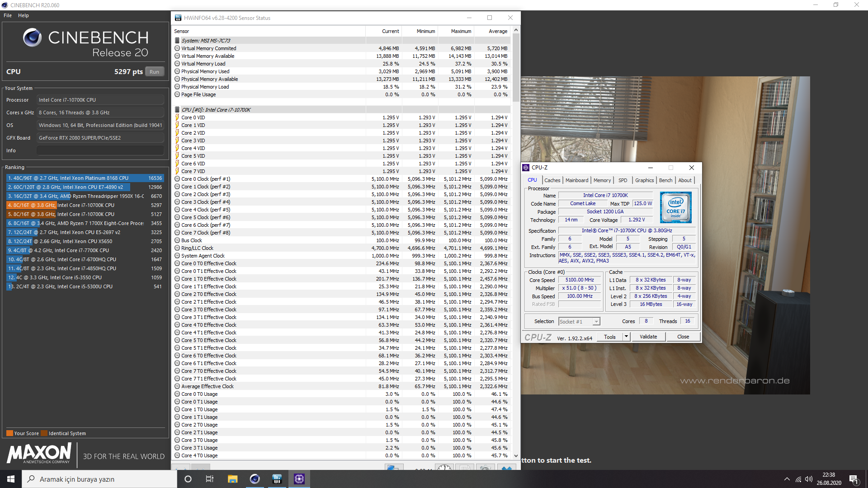
Task: Open the Cinebench File menu
Action: (x=8, y=15)
